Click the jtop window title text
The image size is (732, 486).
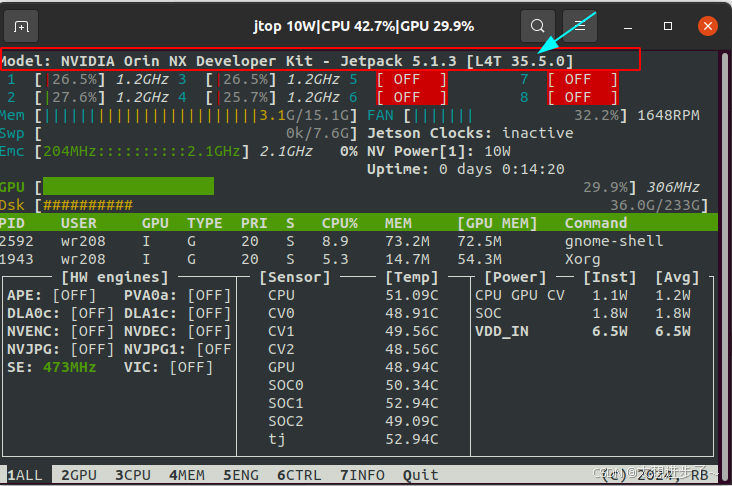[x=363, y=26]
